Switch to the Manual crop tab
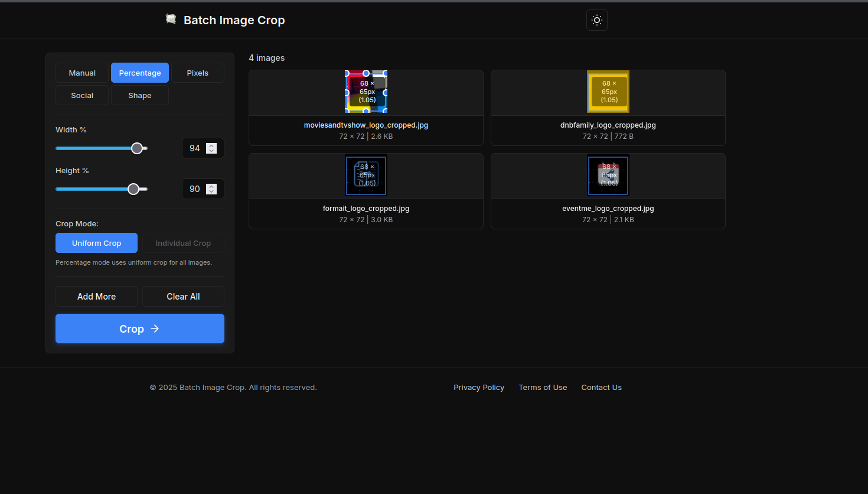The height and width of the screenshot is (494, 868). 82,73
